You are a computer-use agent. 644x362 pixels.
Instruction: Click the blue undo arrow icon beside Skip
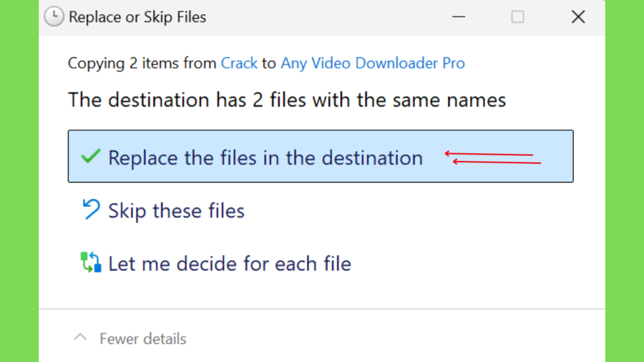pyautogui.click(x=91, y=209)
